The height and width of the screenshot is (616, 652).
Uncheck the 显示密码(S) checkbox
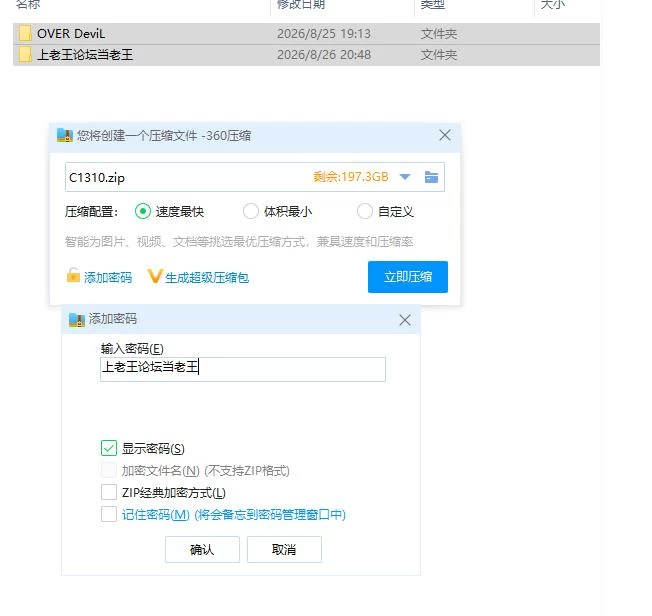tap(109, 448)
